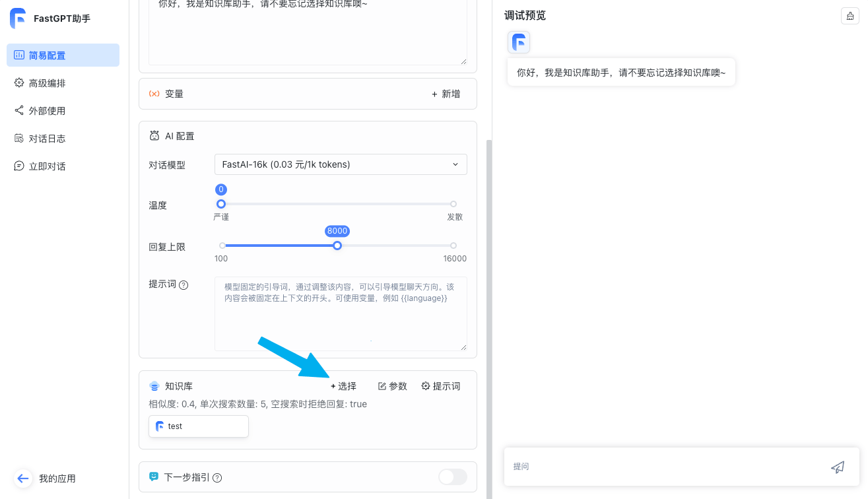
Task: Switch to the 高级编排 tab
Action: click(x=18, y=83)
